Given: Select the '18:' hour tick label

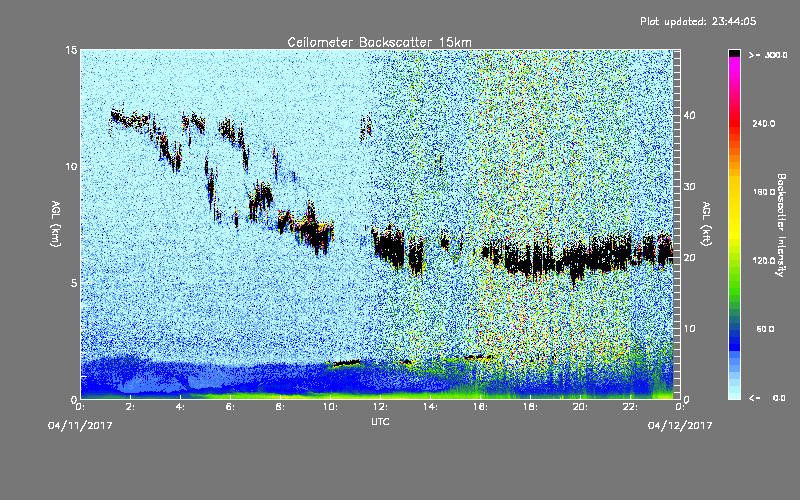Looking at the screenshot, I should [x=530, y=407].
